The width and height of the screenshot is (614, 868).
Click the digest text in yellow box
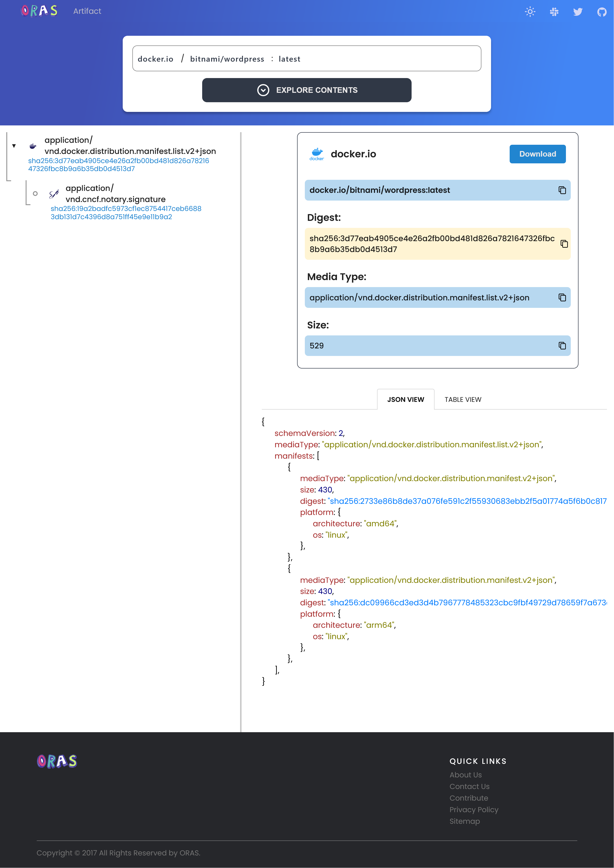click(x=432, y=244)
